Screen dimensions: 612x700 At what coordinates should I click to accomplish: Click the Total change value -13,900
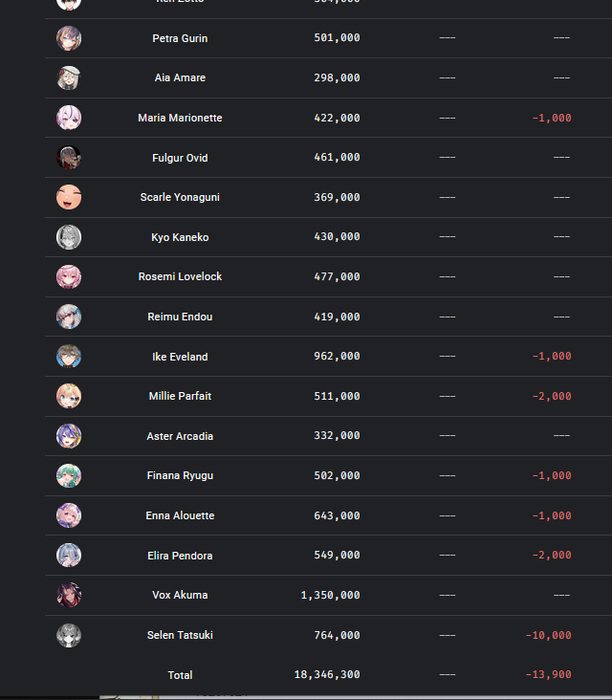click(549, 674)
